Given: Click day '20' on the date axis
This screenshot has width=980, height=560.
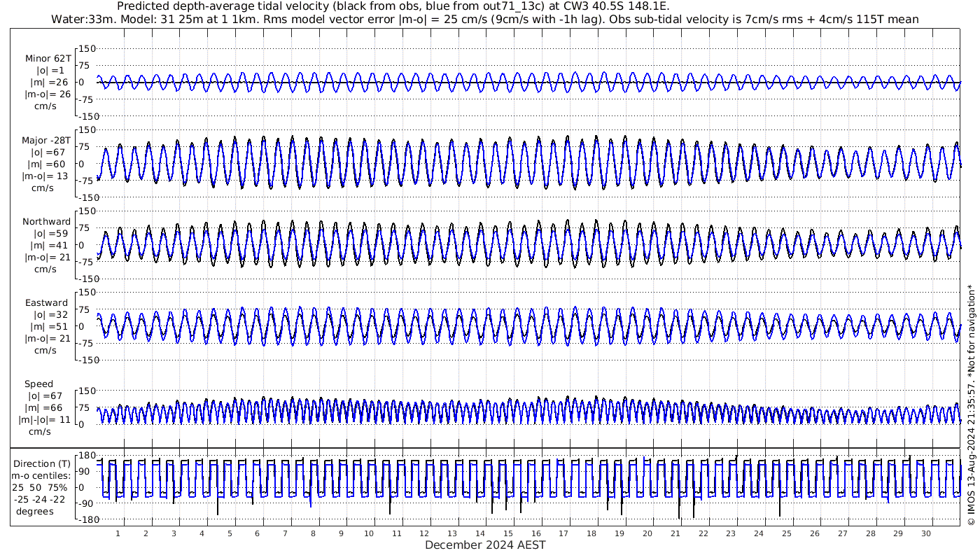Looking at the screenshot, I should tap(647, 533).
